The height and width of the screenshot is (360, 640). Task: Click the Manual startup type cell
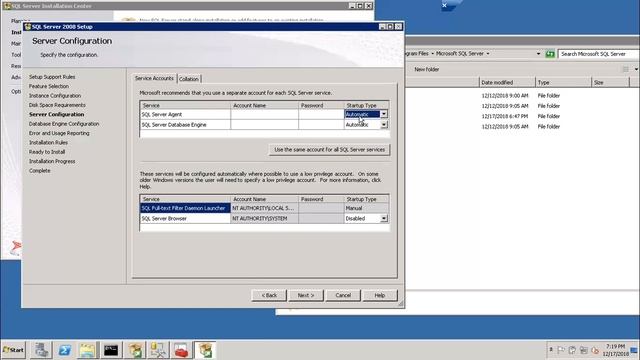pos(367,208)
